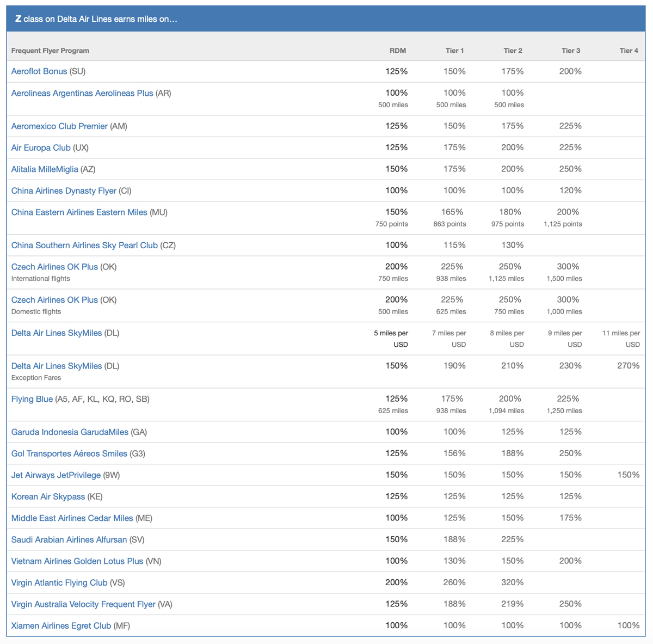Open China Southern Airlines Sky Pearl Club
The image size is (653, 644).
84,246
